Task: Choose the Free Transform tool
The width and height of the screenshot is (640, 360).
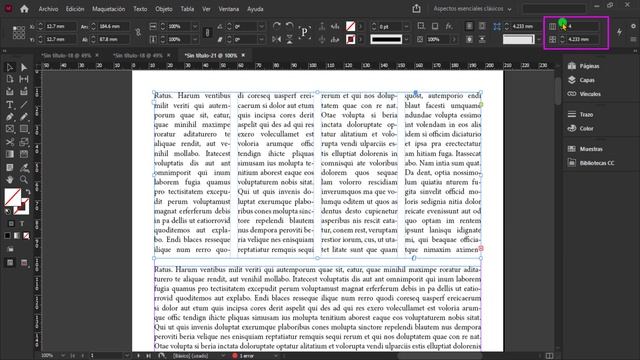Action: 24,142
